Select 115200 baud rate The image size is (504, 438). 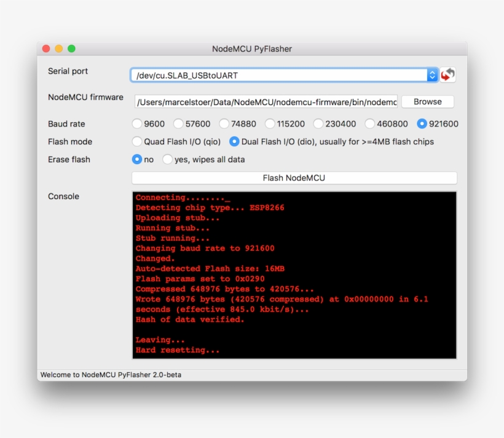coord(269,123)
